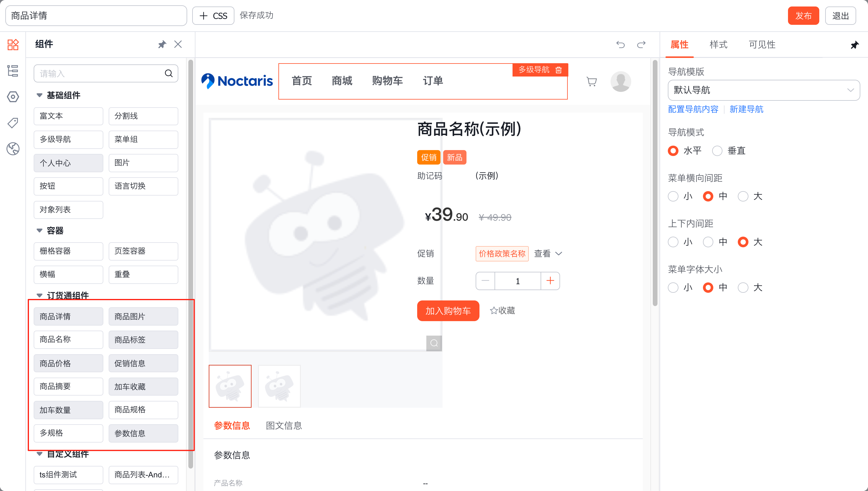Switch to the 样式 tab
The width and height of the screenshot is (868, 491).
[718, 45]
